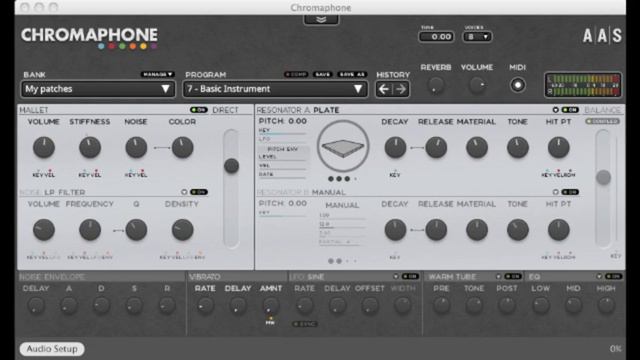Click the Resonator A Decay knob
Viewport: 640px width, 360px height.
[395, 147]
